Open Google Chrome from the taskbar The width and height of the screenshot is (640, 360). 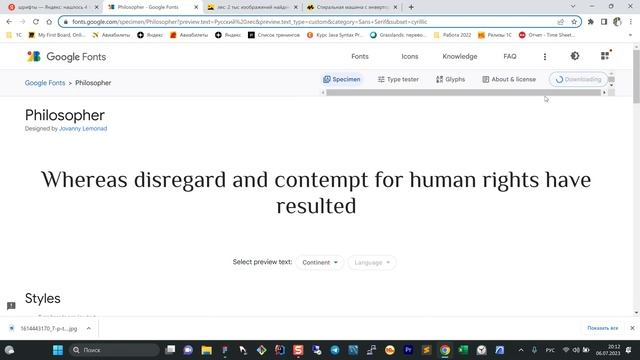[445, 350]
